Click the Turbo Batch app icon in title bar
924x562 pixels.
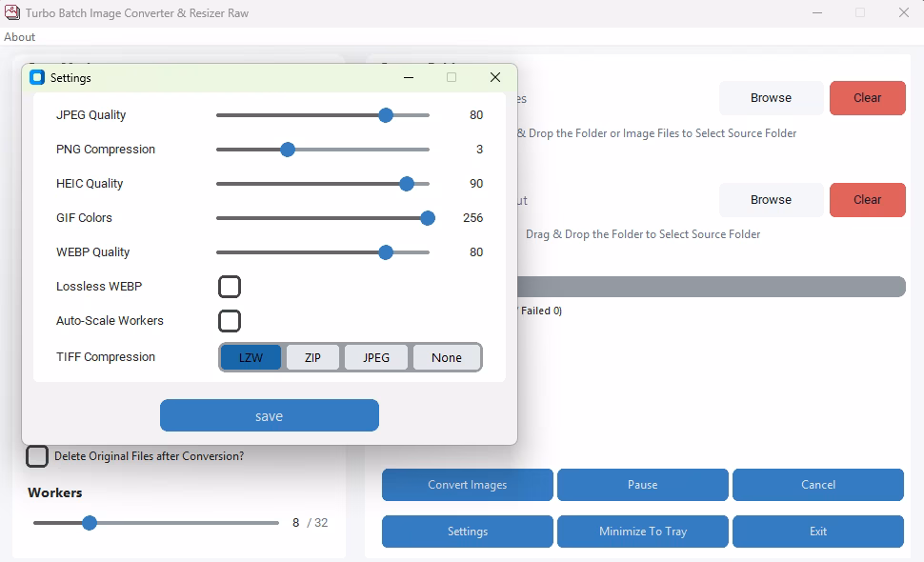[x=11, y=12]
